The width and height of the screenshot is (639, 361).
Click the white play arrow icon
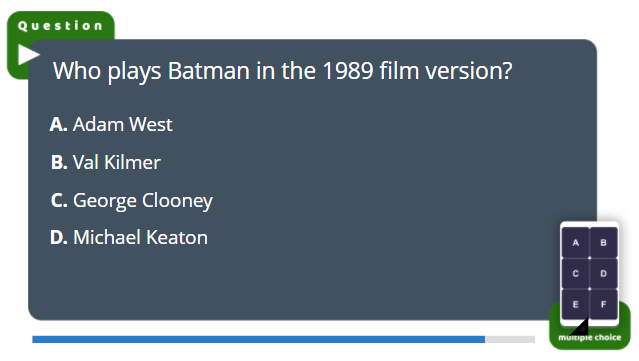click(29, 55)
